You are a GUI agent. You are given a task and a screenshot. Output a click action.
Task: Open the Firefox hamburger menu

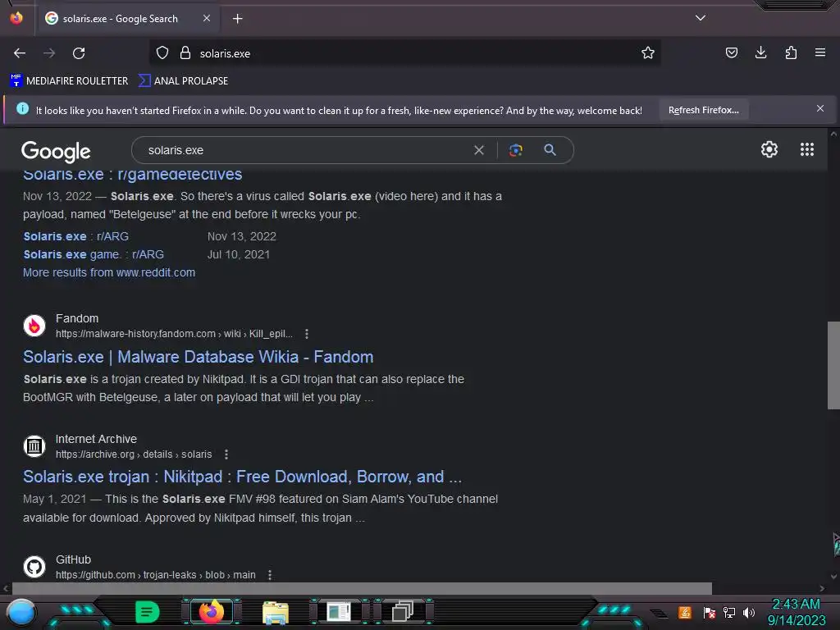click(819, 53)
